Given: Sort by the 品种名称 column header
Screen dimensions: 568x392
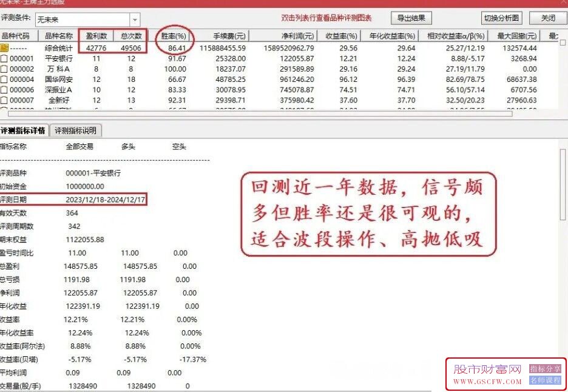Looking at the screenshot, I should [x=59, y=36].
